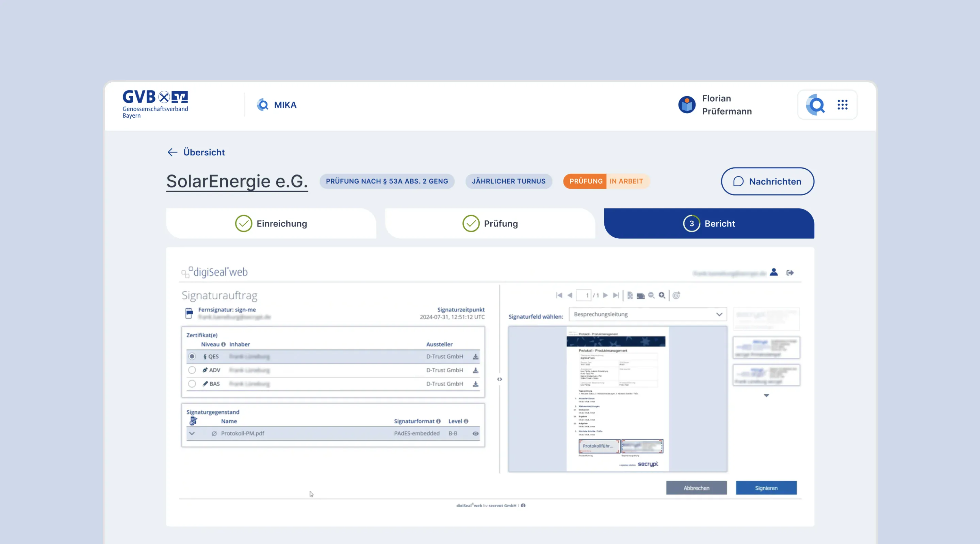980x544 pixels.
Task: Select the QES certificate radio button
Action: pyautogui.click(x=192, y=357)
